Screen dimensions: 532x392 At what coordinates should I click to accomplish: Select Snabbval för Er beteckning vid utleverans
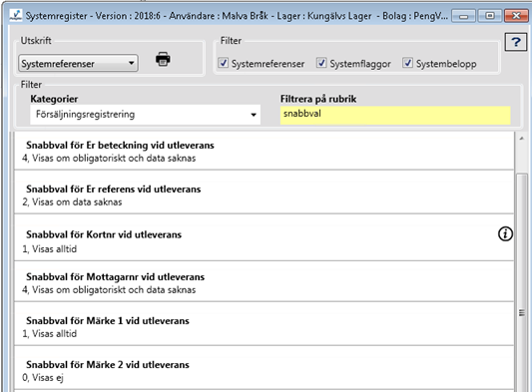point(264,151)
